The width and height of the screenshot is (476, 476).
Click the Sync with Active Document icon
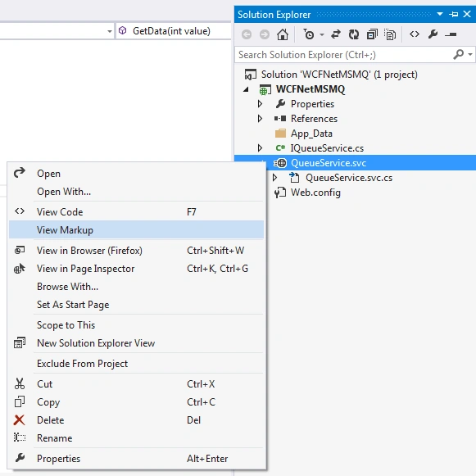coord(336,34)
